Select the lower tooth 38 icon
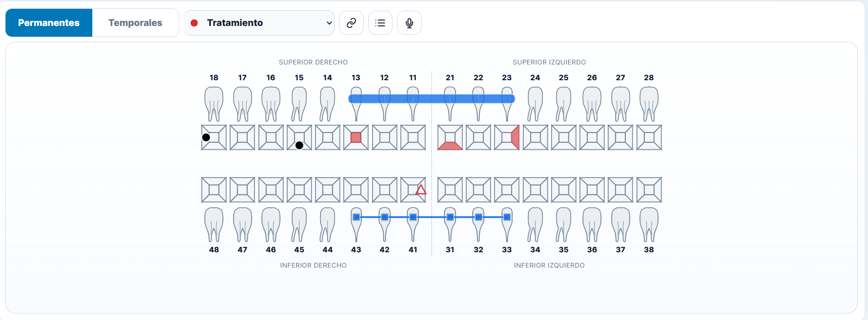This screenshot has height=320, width=868. point(649,224)
